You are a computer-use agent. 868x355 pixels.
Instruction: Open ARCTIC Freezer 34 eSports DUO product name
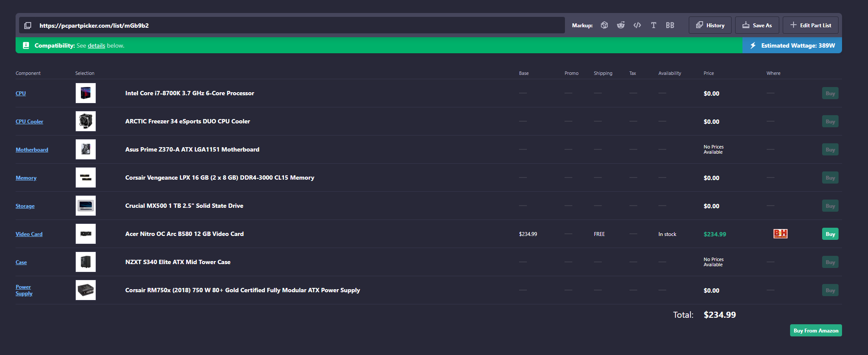click(187, 121)
